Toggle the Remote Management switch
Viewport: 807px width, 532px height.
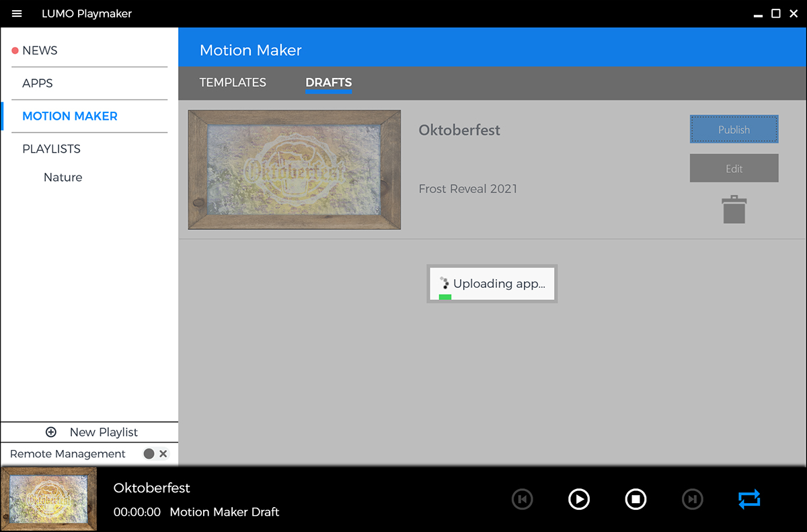[x=155, y=454]
